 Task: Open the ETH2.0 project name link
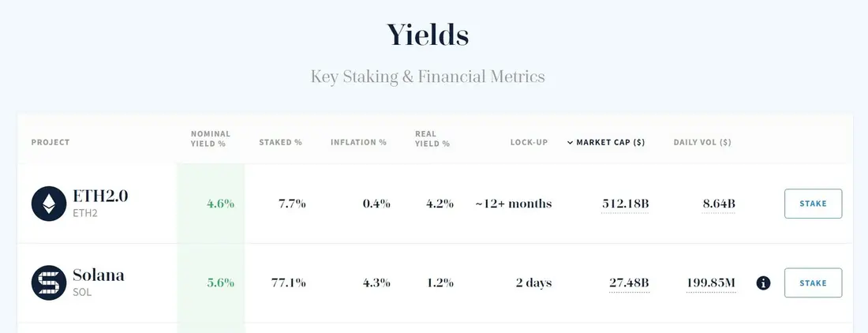(x=100, y=196)
